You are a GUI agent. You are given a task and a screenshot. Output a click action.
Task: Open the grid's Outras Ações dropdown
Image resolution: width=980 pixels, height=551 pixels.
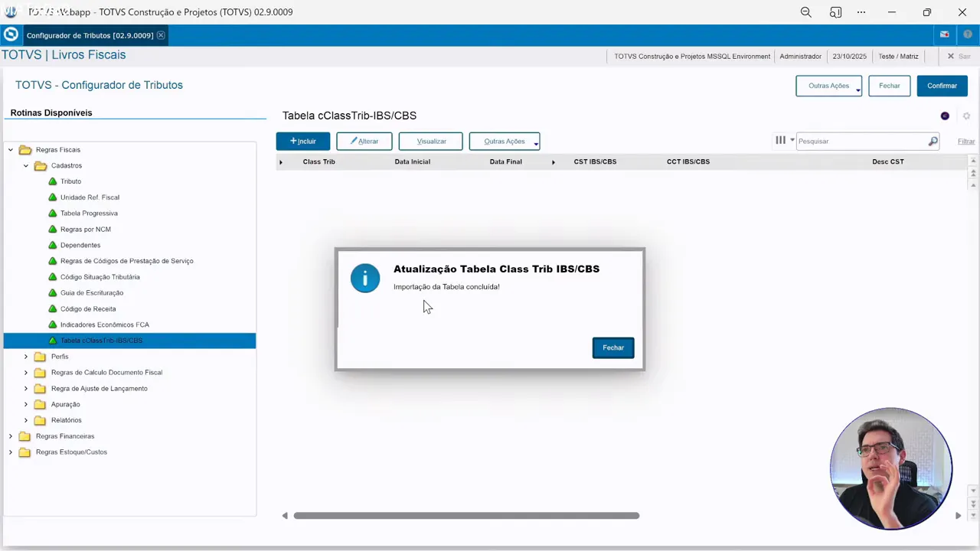click(x=505, y=142)
